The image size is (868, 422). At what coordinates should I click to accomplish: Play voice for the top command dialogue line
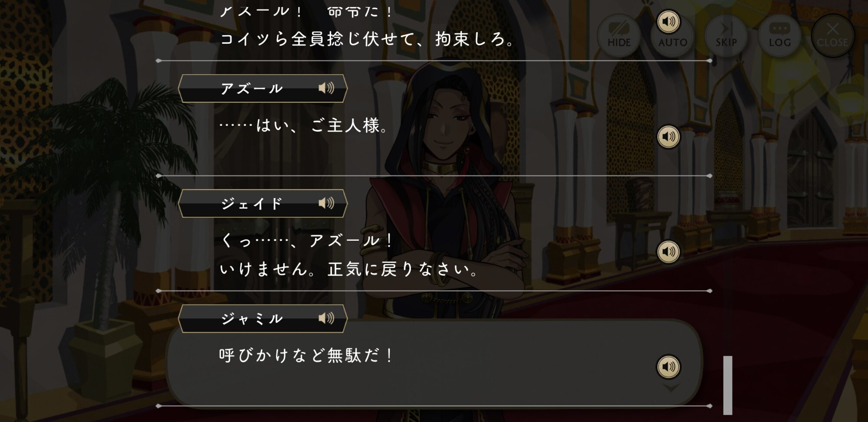click(x=668, y=22)
